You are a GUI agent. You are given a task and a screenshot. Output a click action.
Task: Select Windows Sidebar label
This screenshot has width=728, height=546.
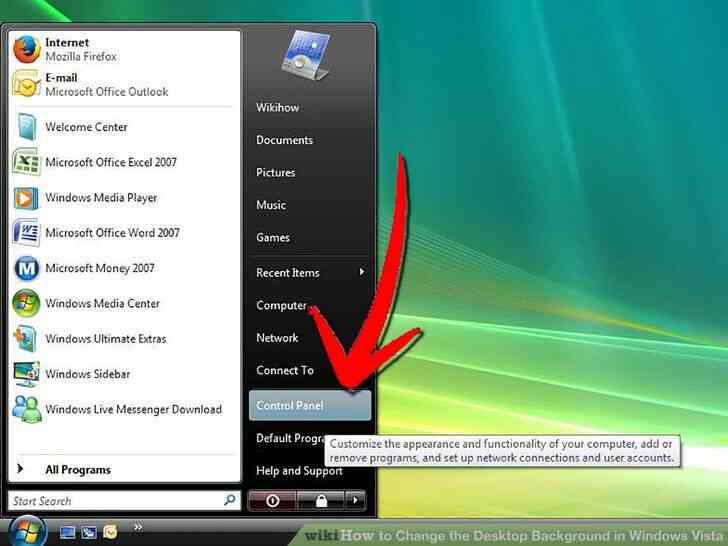point(88,374)
